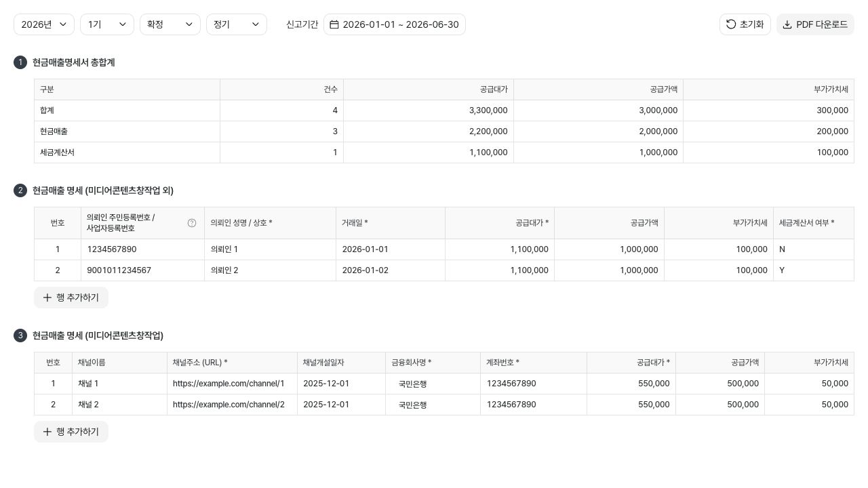Image resolution: width=868 pixels, height=488 pixels.
Task: Click the URL cell https://example.com/channel/2
Action: pyautogui.click(x=232, y=405)
